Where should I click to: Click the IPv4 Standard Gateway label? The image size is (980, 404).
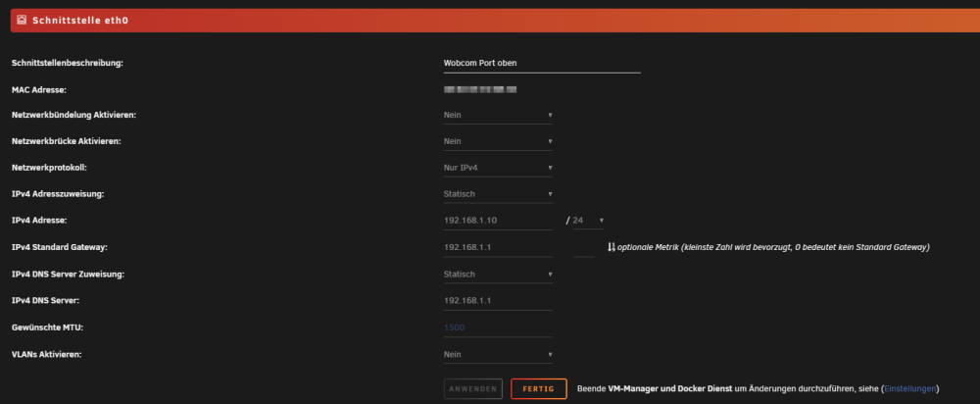coord(60,248)
